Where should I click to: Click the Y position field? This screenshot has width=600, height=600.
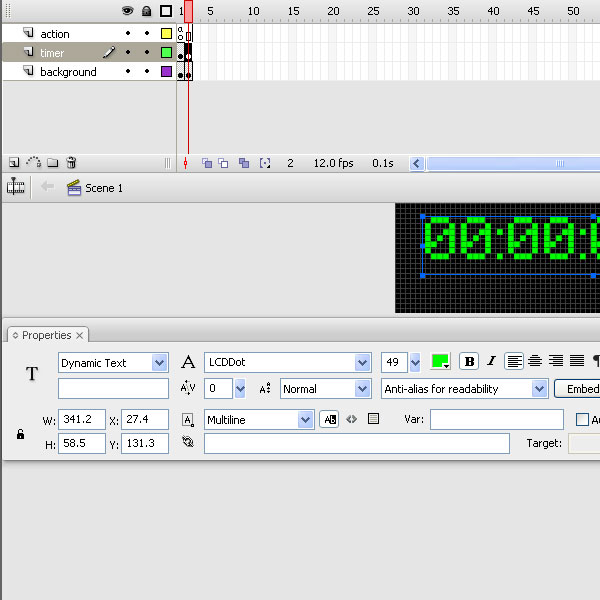click(x=145, y=443)
